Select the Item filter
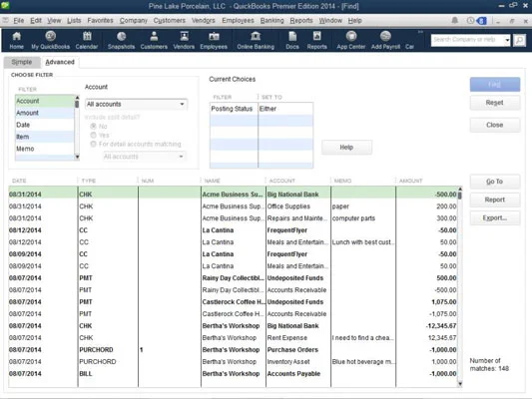Image resolution: width=532 pixels, height=399 pixels. (45, 137)
